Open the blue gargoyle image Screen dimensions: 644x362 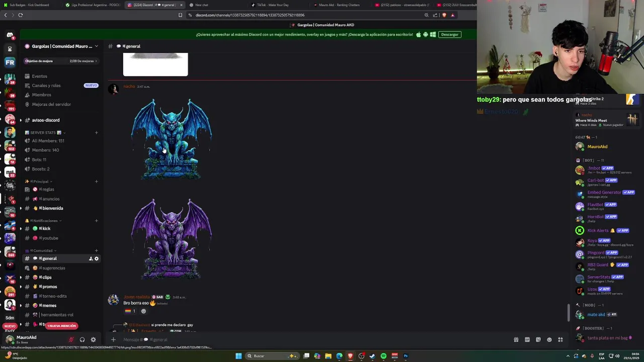click(x=171, y=139)
